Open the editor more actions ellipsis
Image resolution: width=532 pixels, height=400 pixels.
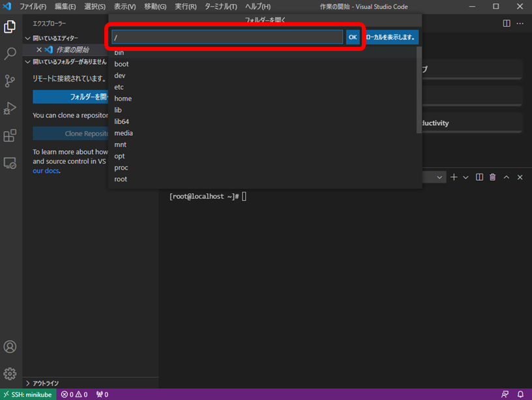520,23
